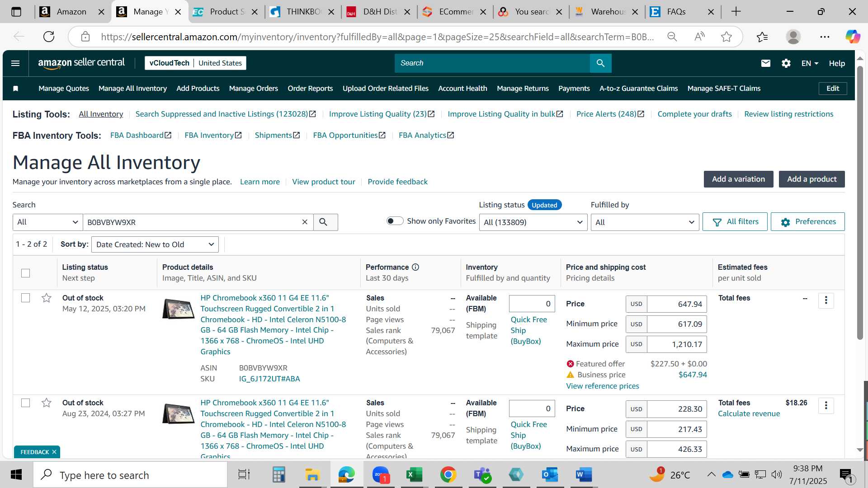Open Account Health in navigation bar

(x=462, y=89)
